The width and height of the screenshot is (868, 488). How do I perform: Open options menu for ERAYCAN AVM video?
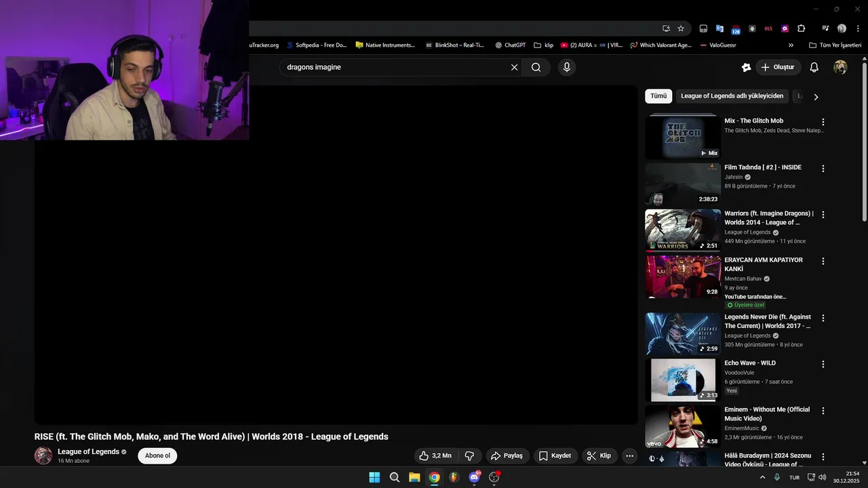click(x=823, y=261)
